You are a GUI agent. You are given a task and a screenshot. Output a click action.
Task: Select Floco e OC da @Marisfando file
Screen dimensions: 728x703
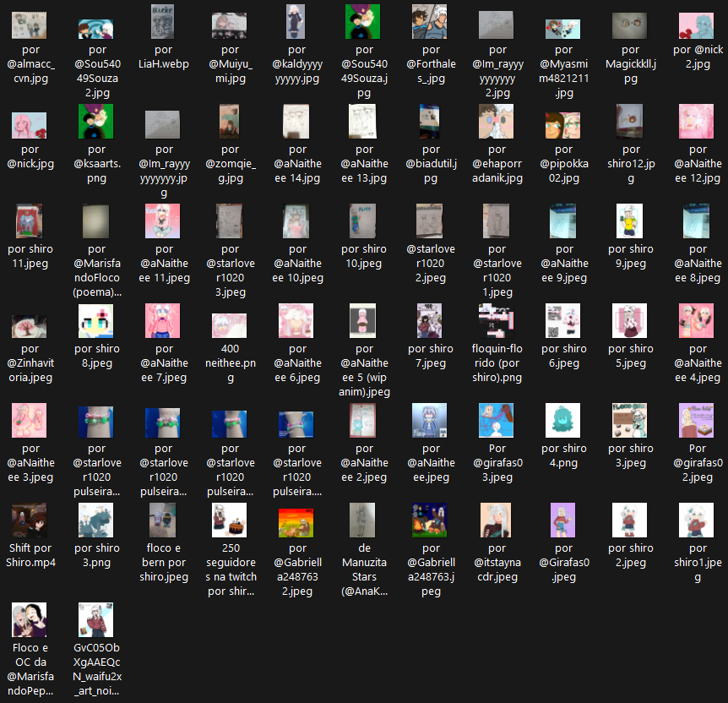click(x=30, y=620)
